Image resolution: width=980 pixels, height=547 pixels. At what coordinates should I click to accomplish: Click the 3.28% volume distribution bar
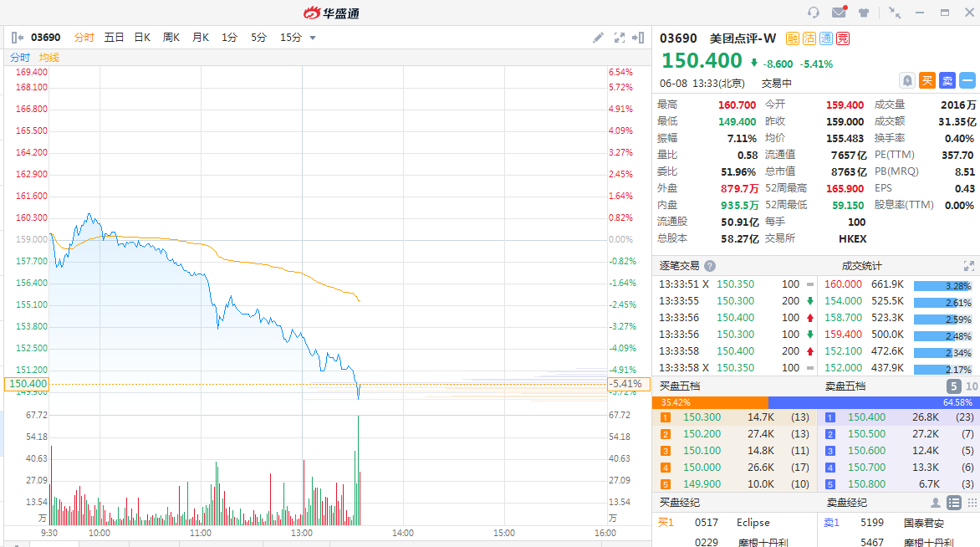pos(942,286)
